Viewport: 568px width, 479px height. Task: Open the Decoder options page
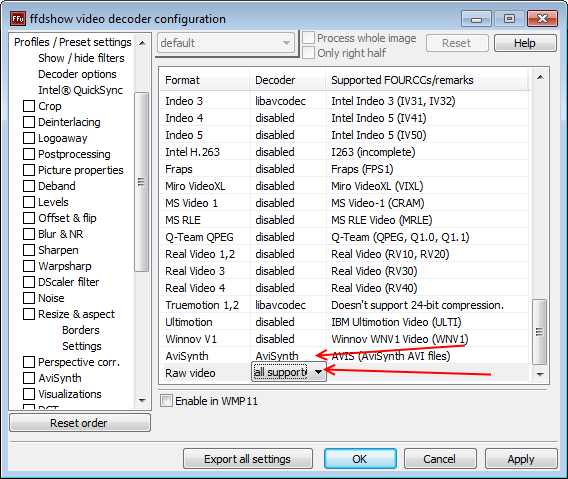pos(77,74)
